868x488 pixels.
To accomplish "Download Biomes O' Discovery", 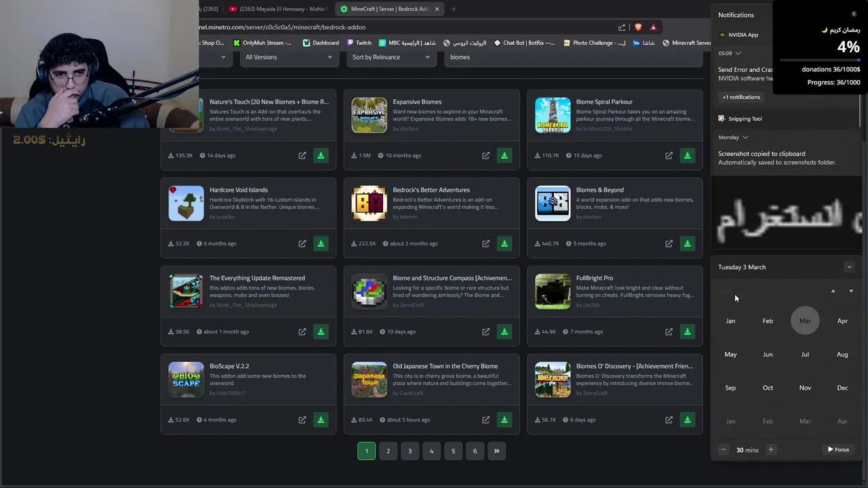I will [x=687, y=420].
